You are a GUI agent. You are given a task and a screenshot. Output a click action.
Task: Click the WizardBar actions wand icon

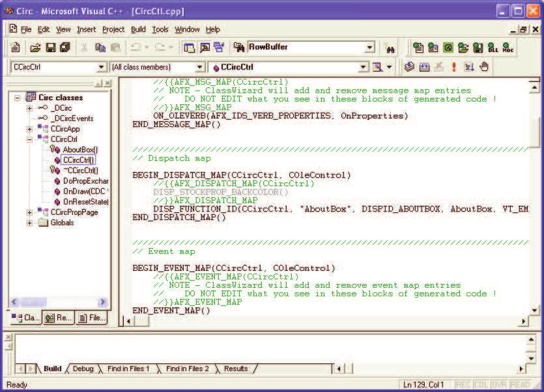tap(377, 66)
